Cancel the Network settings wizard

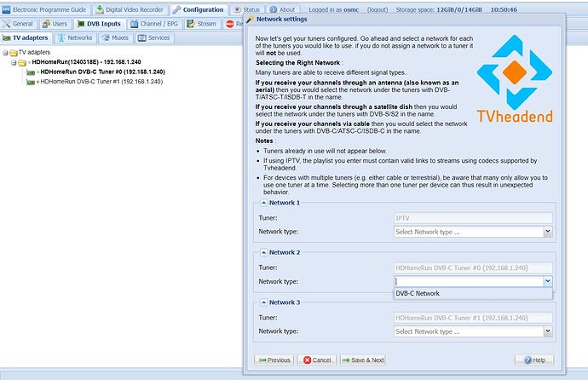(317, 360)
